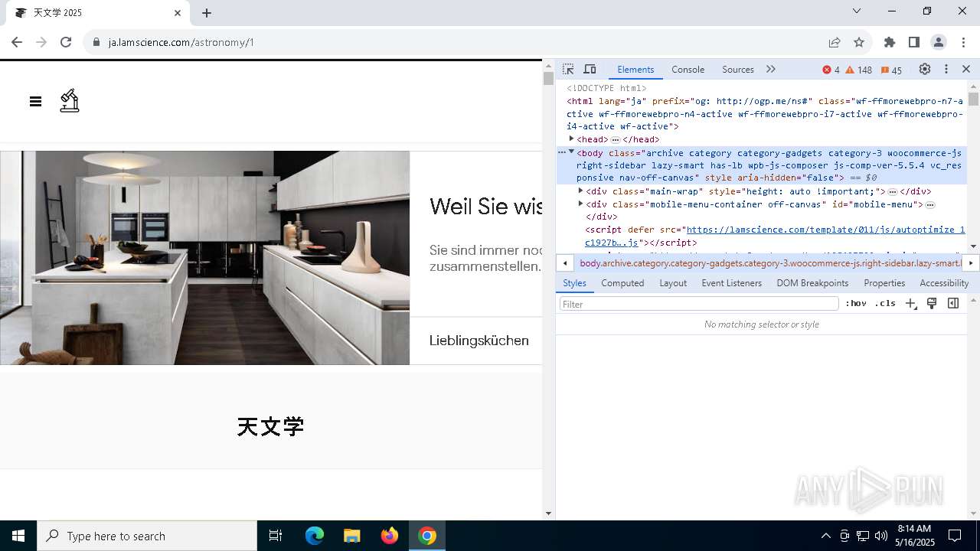Open DevTools settings gear
Image resolution: width=980 pixels, height=551 pixels.
click(x=925, y=69)
